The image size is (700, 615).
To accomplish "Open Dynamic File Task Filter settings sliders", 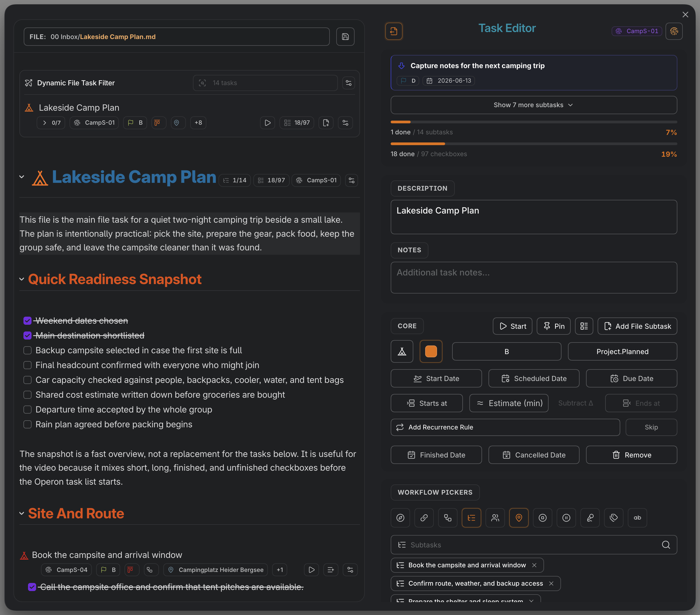I will (x=348, y=83).
